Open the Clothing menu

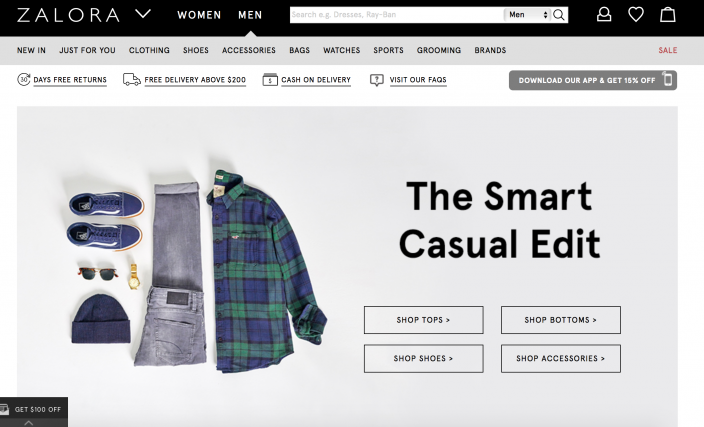[x=149, y=50]
